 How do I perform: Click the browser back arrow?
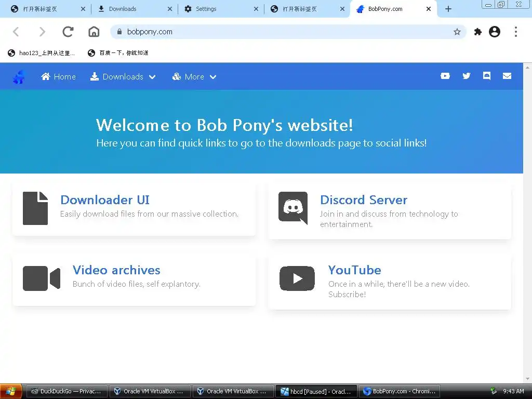point(16,32)
